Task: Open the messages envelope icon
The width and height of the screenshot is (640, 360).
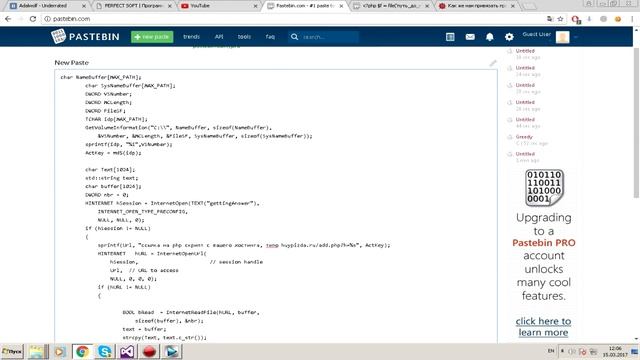Action: click(470, 37)
